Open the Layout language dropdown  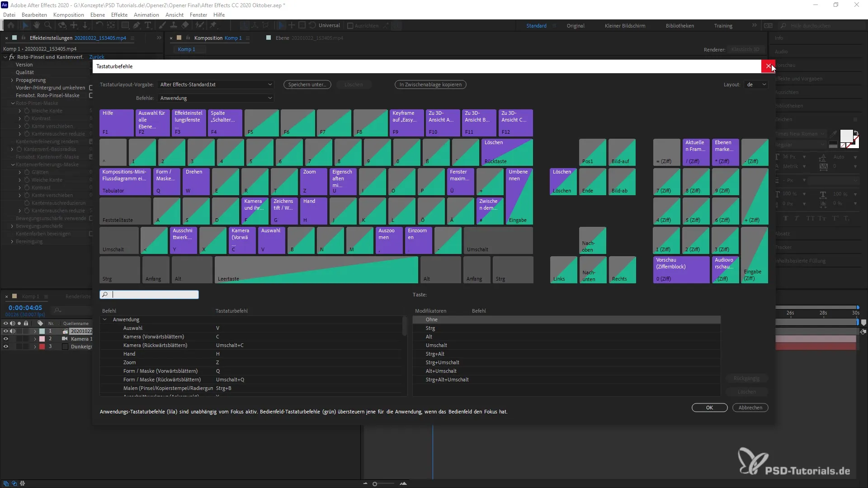[x=756, y=84]
